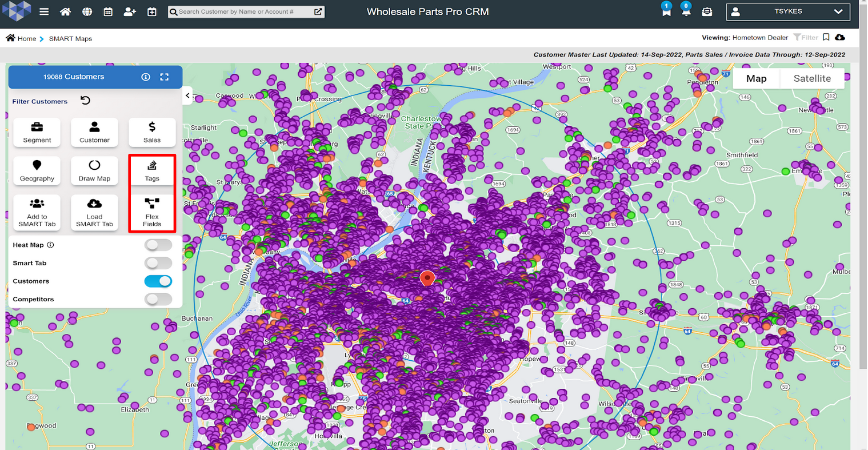Click the SMART Maps breadcrumb
868x450 pixels.
click(x=70, y=38)
